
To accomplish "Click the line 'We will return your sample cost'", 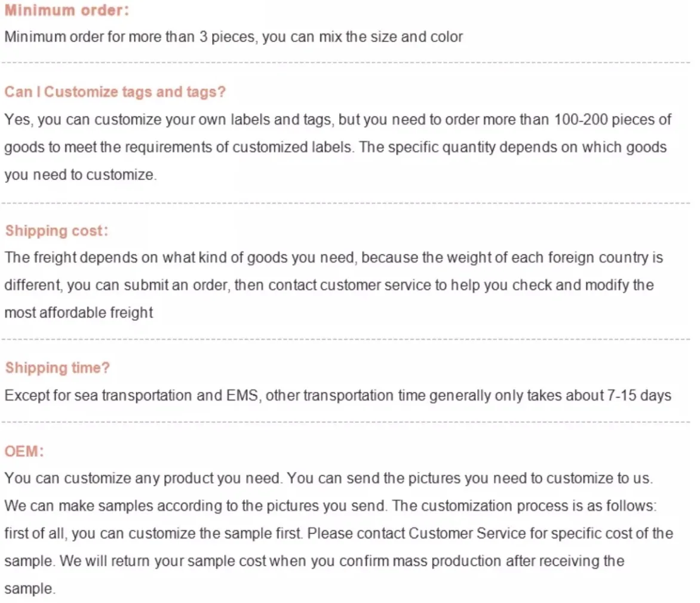I will click(342, 561).
